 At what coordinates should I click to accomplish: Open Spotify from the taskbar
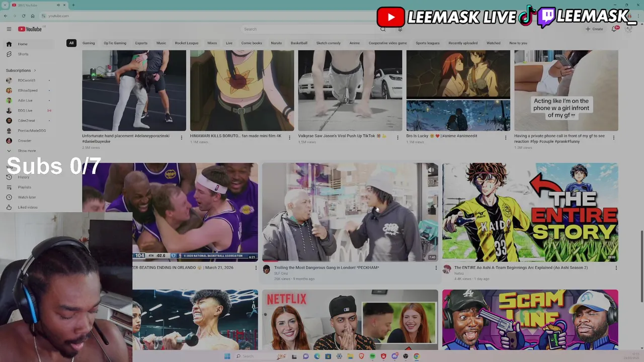[x=372, y=356]
